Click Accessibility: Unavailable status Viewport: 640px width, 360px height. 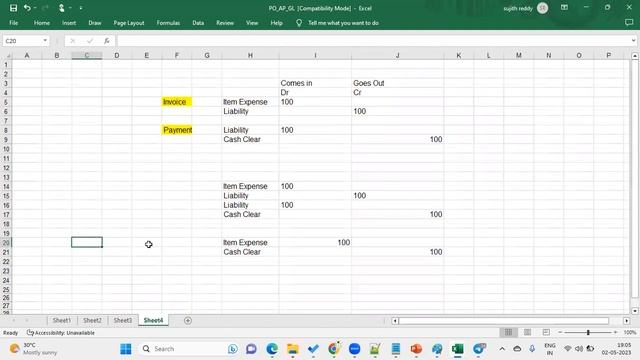click(60, 333)
